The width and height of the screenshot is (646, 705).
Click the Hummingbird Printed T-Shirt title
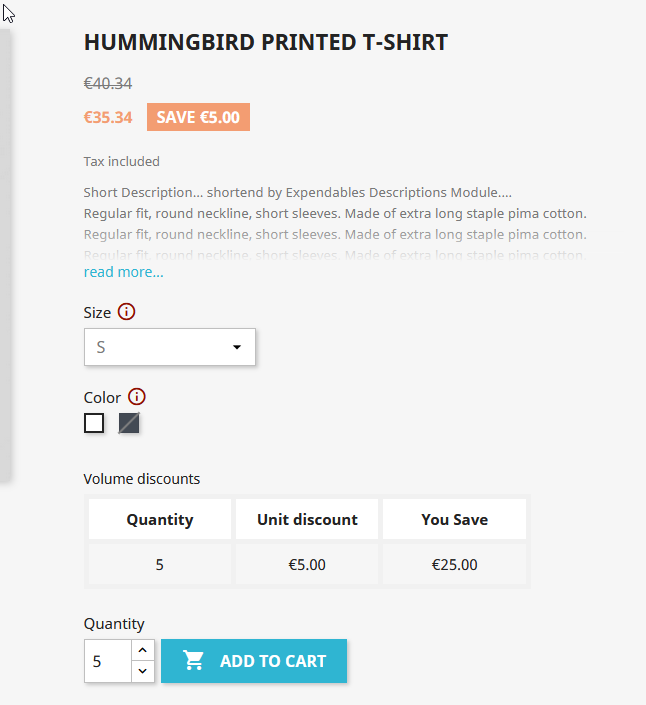coord(266,42)
